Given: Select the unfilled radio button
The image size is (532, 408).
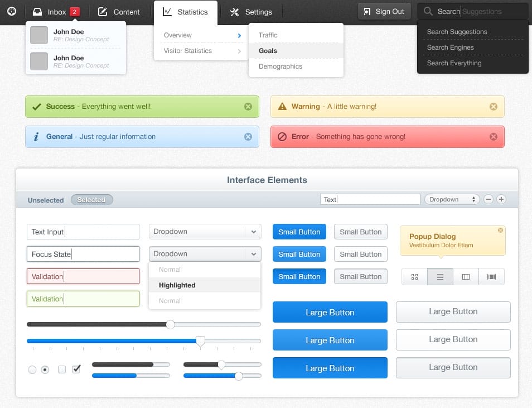Looking at the screenshot, I should pyautogui.click(x=32, y=369).
